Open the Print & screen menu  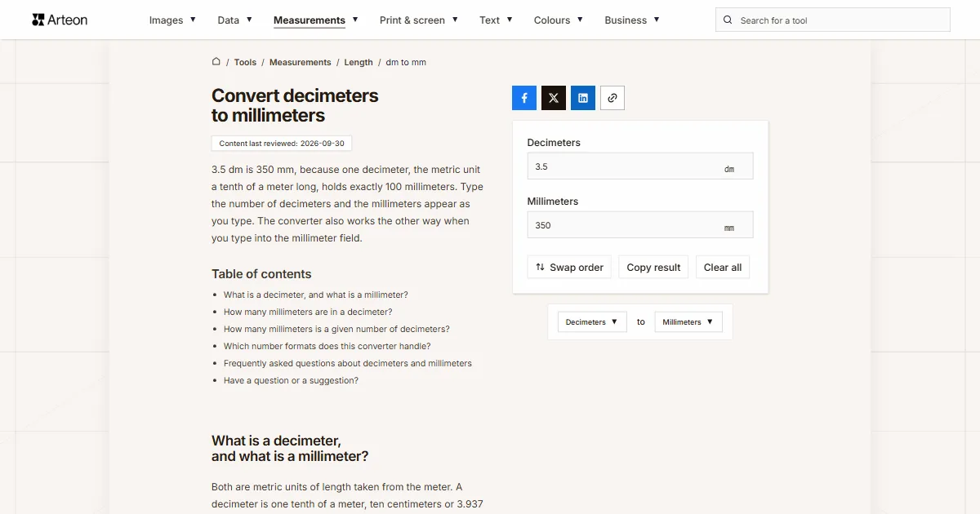pyautogui.click(x=419, y=20)
